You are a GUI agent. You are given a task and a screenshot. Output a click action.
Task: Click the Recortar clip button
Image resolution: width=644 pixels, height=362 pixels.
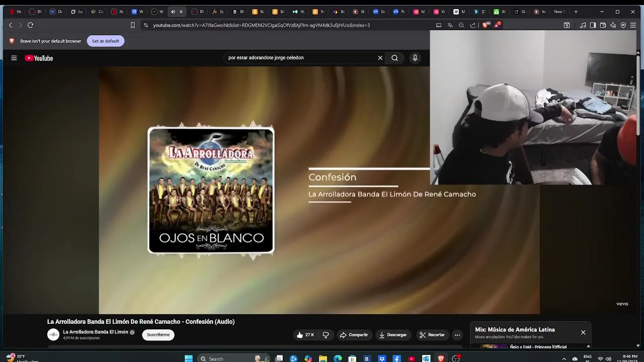(x=432, y=335)
